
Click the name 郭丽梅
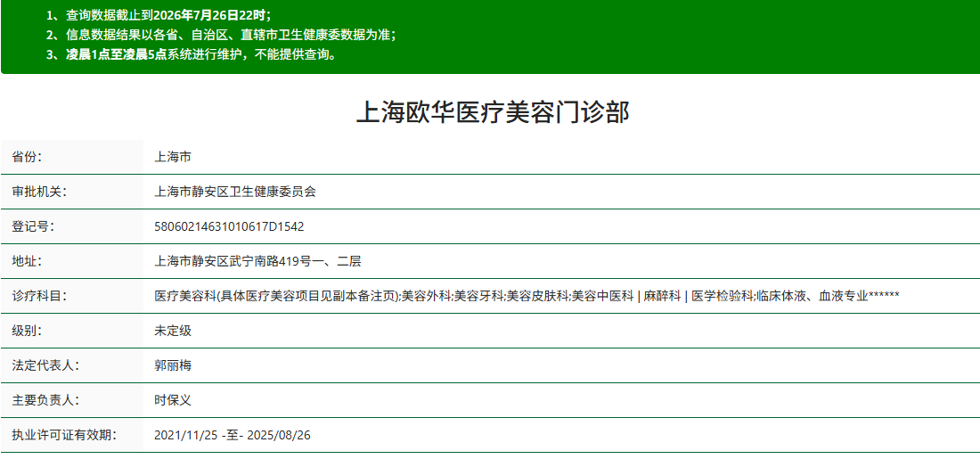pyautogui.click(x=173, y=365)
